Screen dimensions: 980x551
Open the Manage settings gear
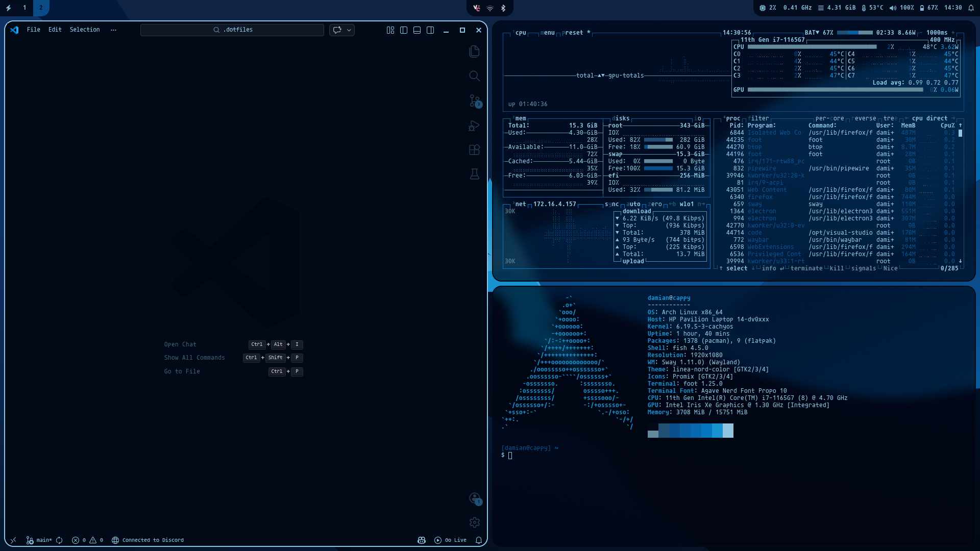coord(474,522)
